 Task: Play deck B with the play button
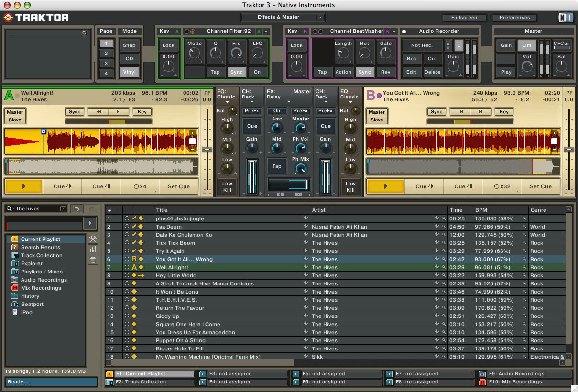386,186
